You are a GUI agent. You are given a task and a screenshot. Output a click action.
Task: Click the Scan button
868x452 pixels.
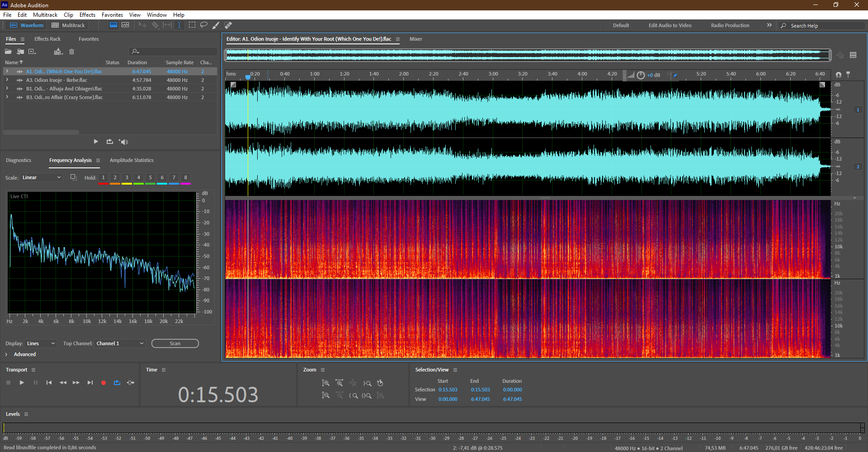point(175,343)
